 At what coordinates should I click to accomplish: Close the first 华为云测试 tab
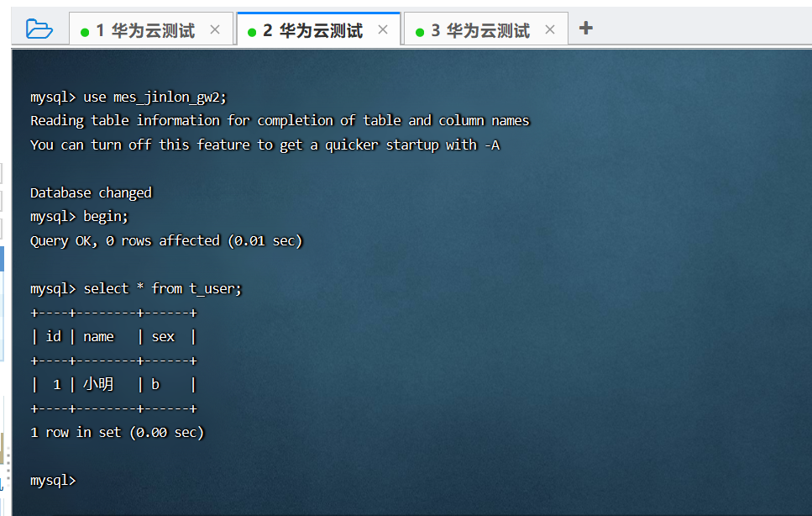pyautogui.click(x=215, y=30)
